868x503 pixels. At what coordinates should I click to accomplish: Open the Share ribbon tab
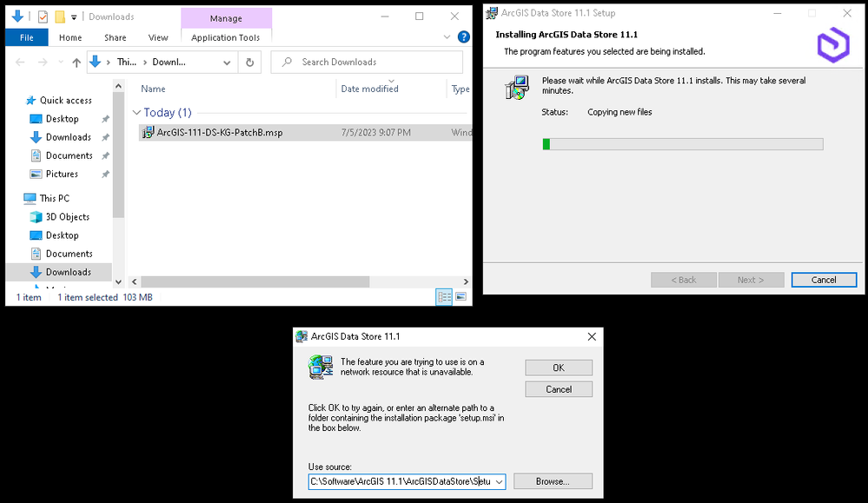coord(116,37)
